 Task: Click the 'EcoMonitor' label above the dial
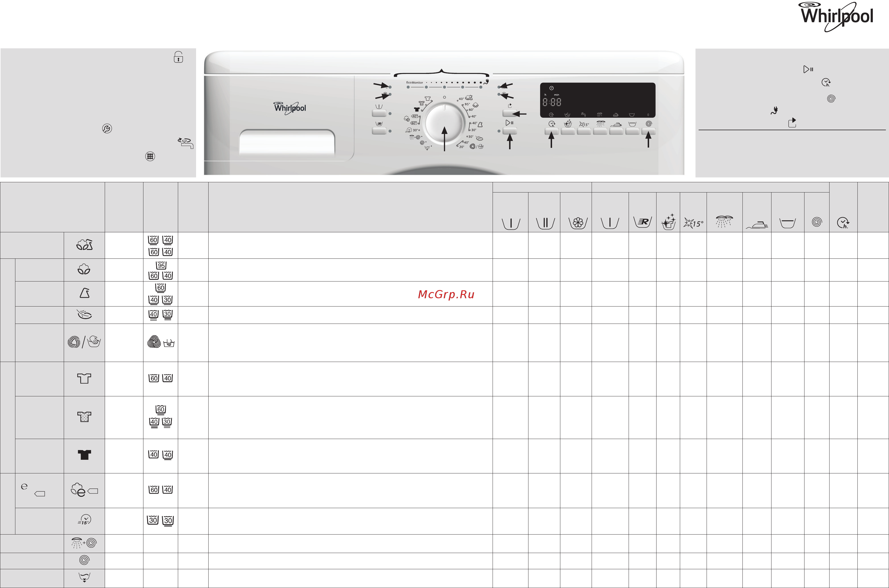pos(415,82)
